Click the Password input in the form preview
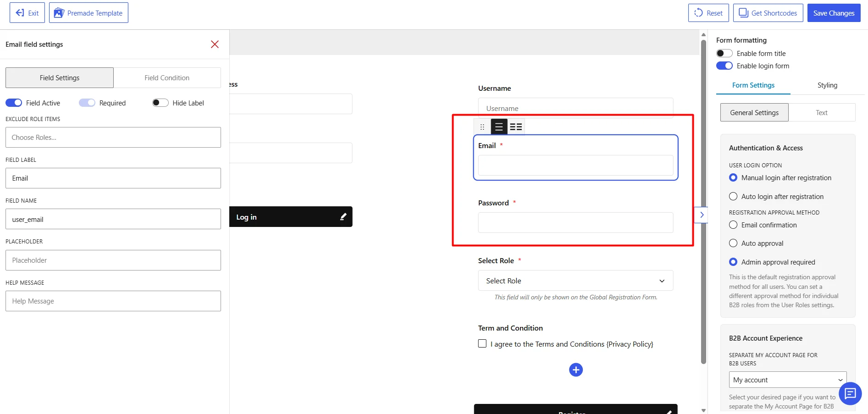The image size is (868, 414). point(575,222)
